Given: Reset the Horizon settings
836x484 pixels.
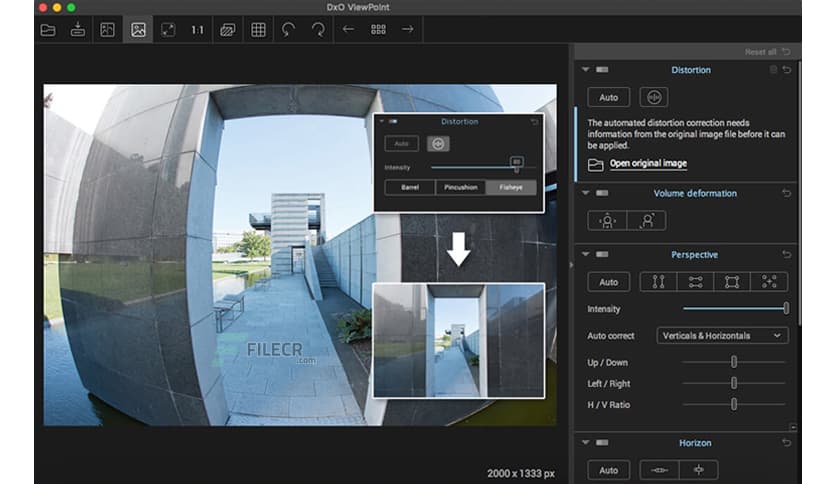Looking at the screenshot, I should (x=787, y=442).
